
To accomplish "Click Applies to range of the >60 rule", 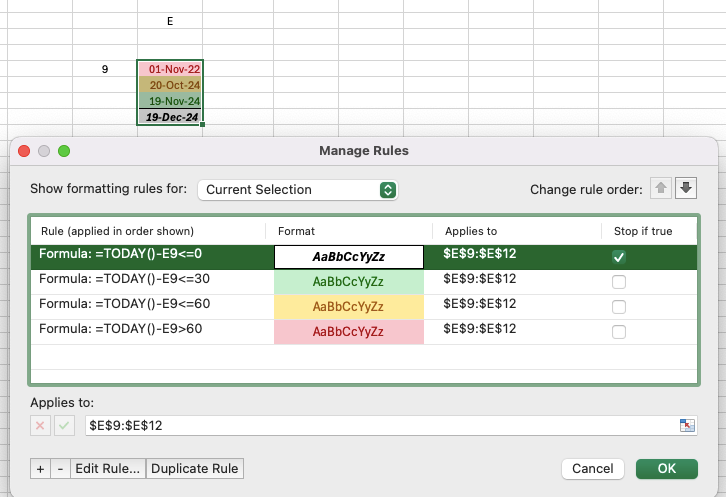I will pos(480,329).
